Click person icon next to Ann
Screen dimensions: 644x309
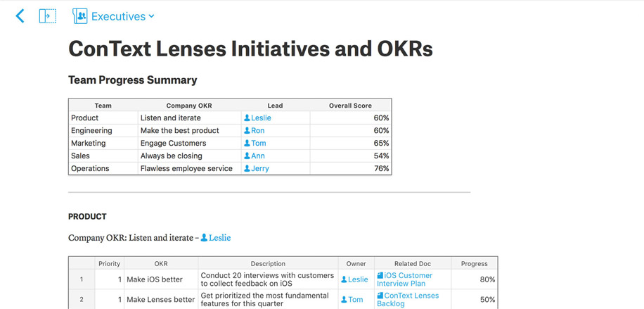(x=247, y=156)
